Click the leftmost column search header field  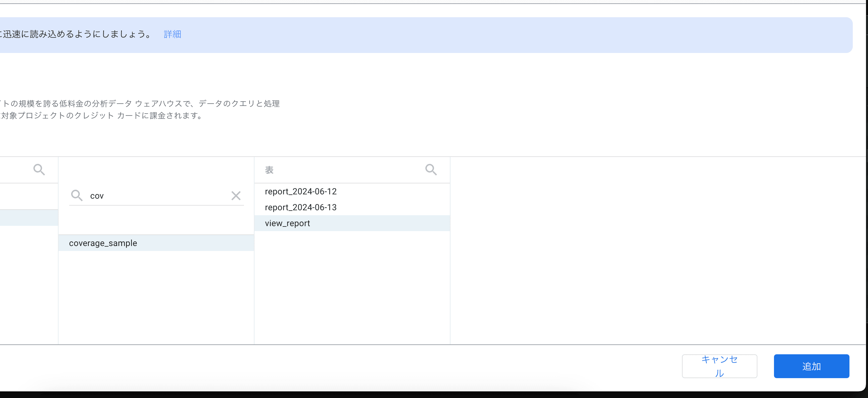15,170
